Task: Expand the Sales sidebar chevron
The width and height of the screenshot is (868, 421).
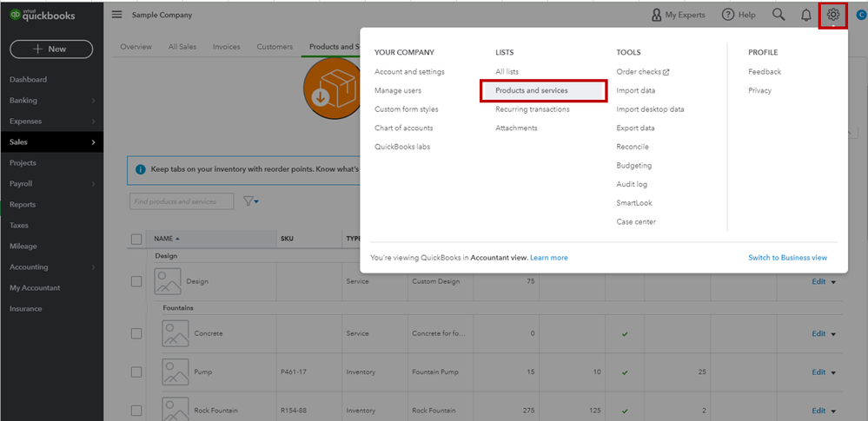Action: 93,142
